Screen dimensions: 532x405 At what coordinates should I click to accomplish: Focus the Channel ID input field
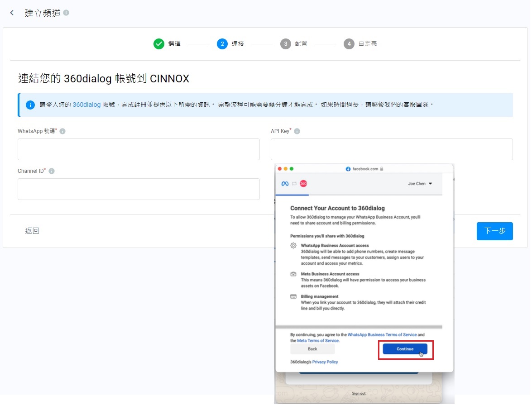click(139, 189)
